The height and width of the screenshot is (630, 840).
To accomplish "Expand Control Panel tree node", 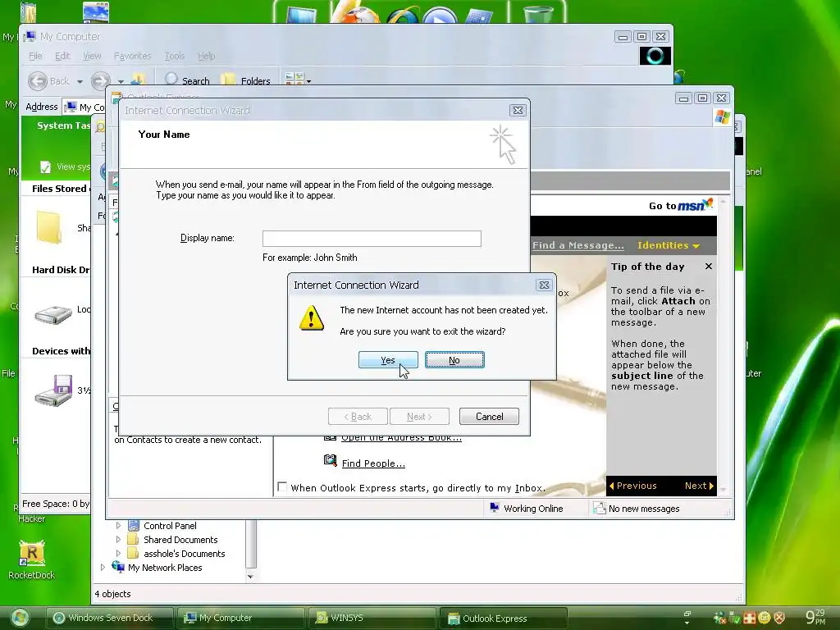I will 118,526.
